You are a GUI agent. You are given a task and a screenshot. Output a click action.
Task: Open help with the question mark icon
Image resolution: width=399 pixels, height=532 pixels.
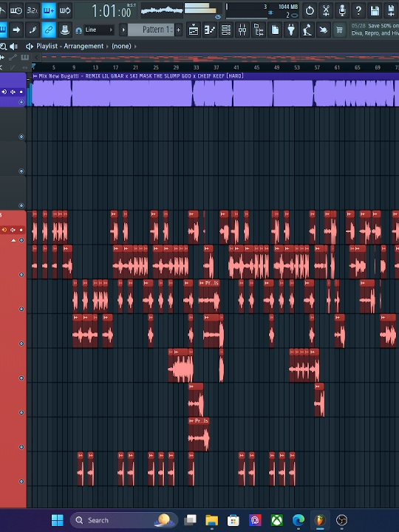pyautogui.click(x=358, y=10)
